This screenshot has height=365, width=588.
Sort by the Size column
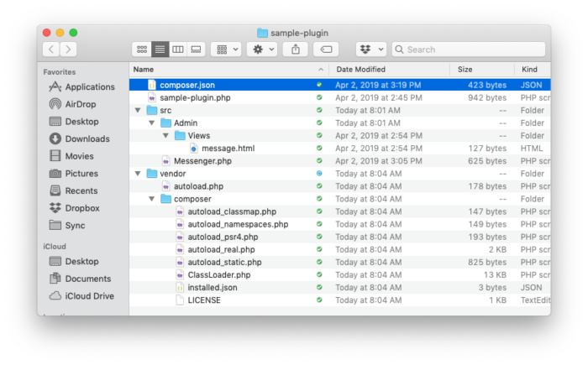[482, 70]
